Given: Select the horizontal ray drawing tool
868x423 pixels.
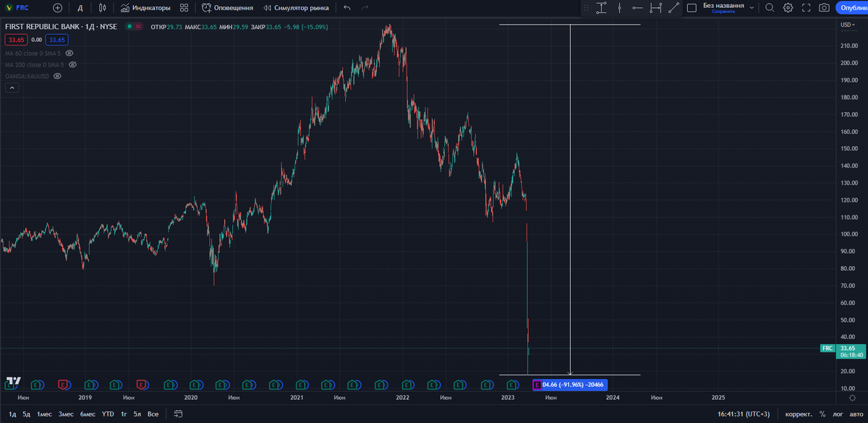Looking at the screenshot, I should pyautogui.click(x=638, y=8).
